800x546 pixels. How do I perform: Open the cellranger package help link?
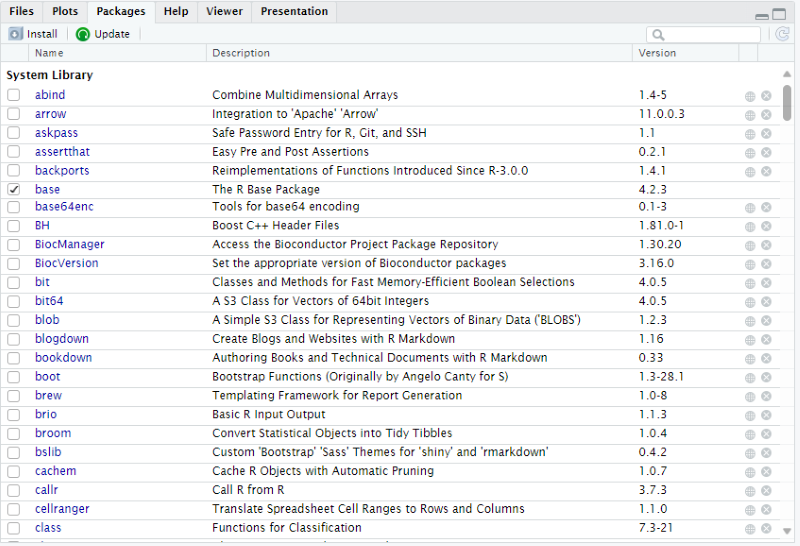pos(62,509)
